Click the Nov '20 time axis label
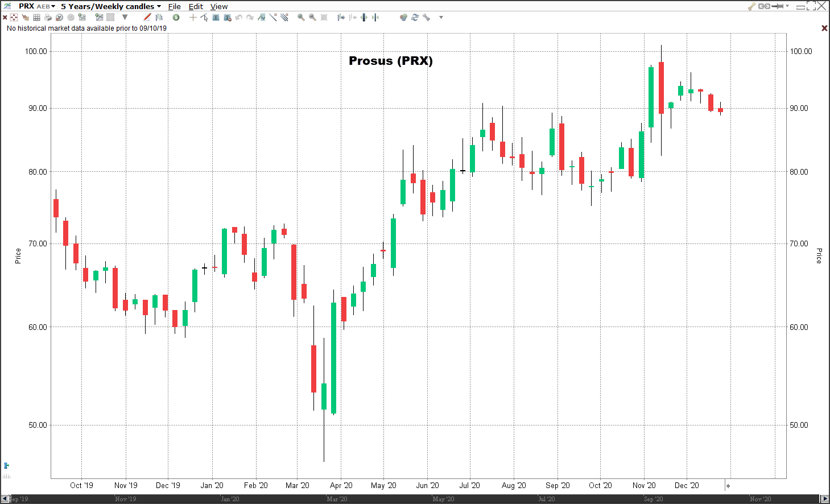 coord(644,485)
